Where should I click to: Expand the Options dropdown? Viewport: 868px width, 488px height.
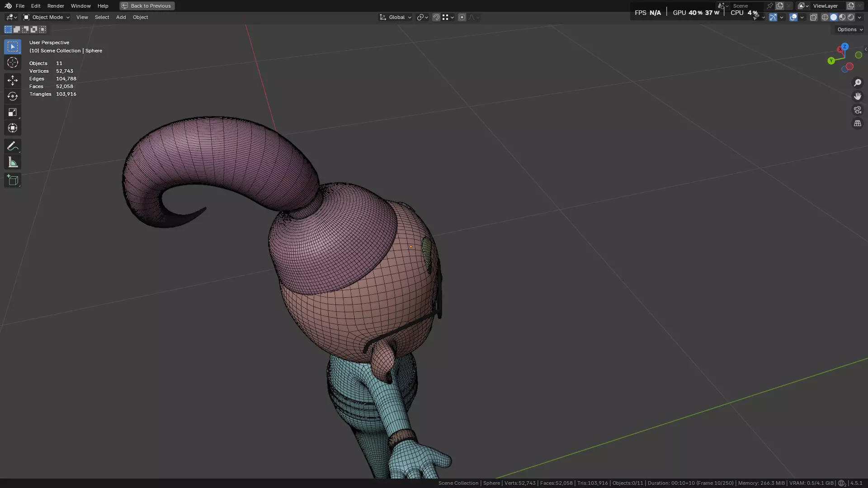(x=849, y=29)
